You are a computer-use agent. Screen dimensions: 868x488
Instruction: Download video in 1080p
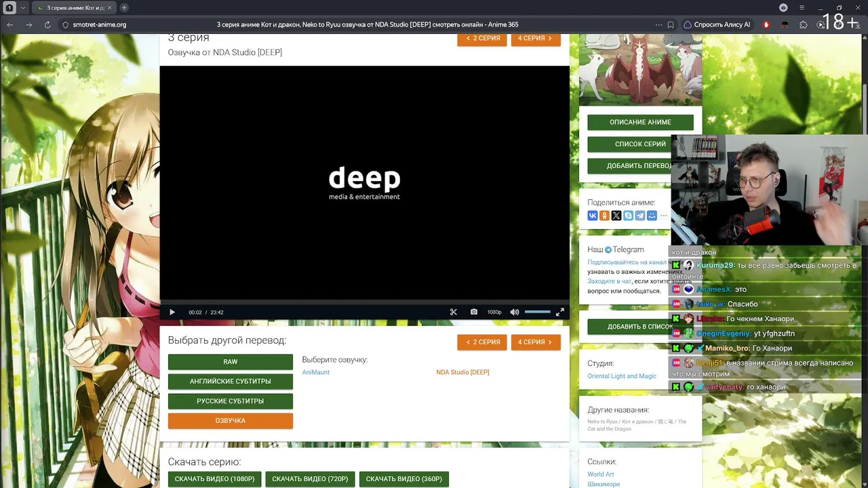pos(215,479)
